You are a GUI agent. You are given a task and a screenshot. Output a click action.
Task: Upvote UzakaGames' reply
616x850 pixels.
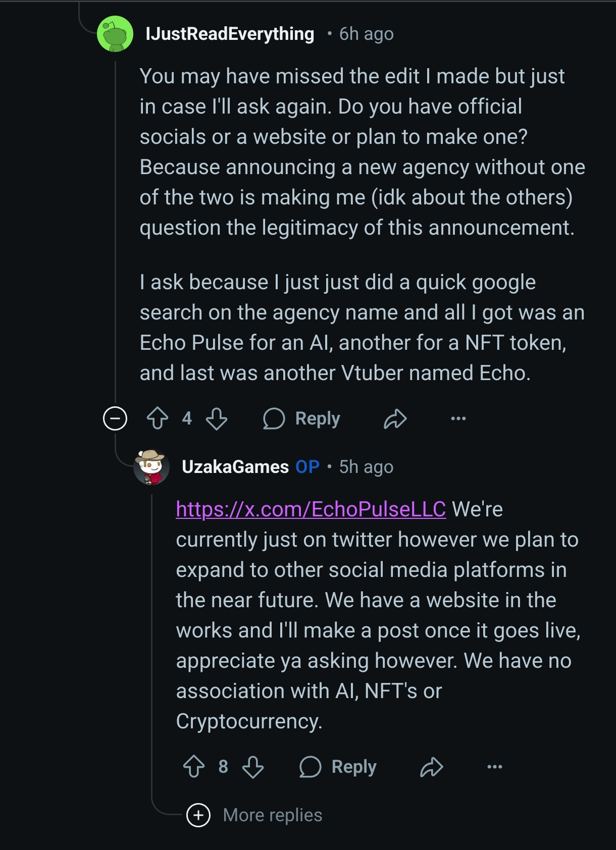click(x=194, y=767)
